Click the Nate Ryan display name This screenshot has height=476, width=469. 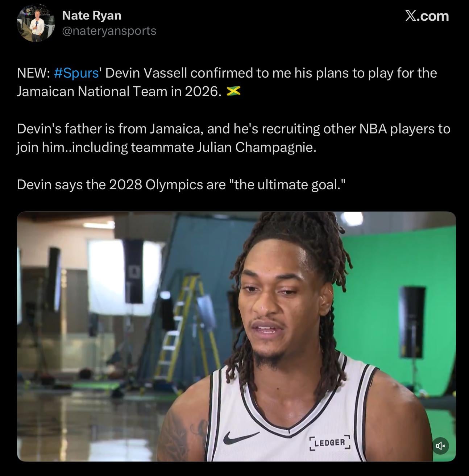(92, 16)
